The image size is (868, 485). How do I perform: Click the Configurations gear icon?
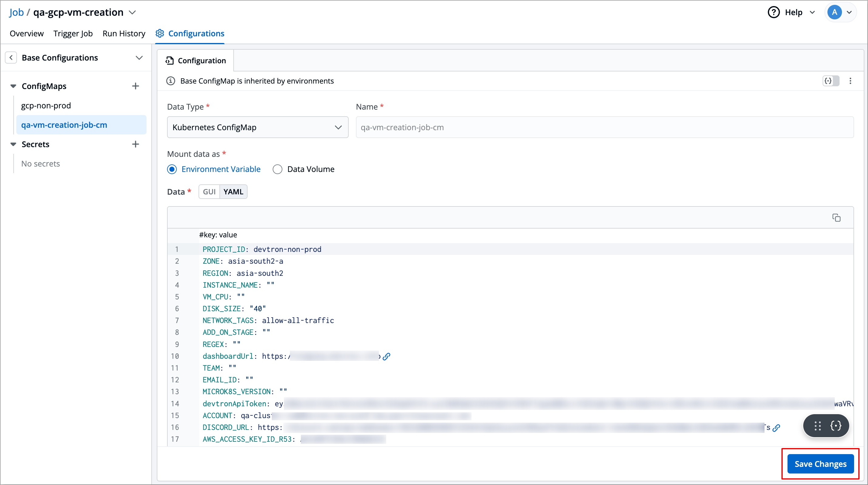pos(160,33)
